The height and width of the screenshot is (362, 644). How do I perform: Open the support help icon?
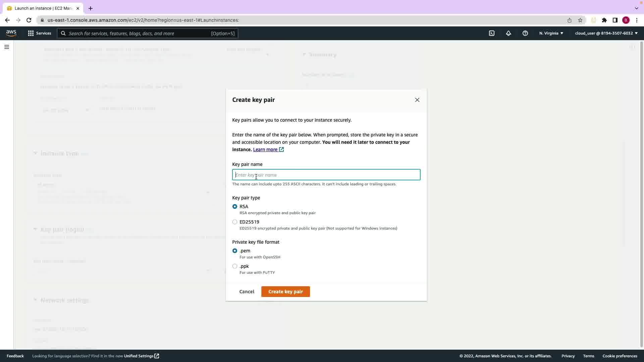click(525, 33)
